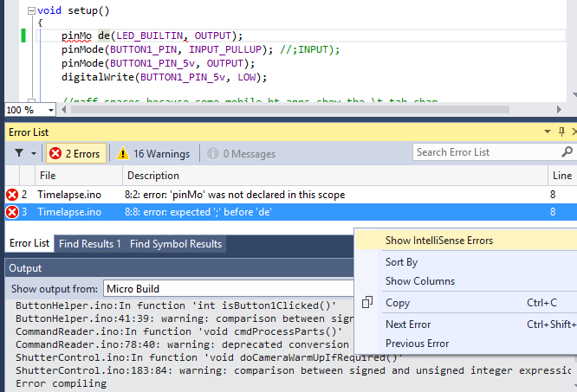The image size is (577, 392).
Task: Click the pinMo underlined code token
Action: click(76, 36)
